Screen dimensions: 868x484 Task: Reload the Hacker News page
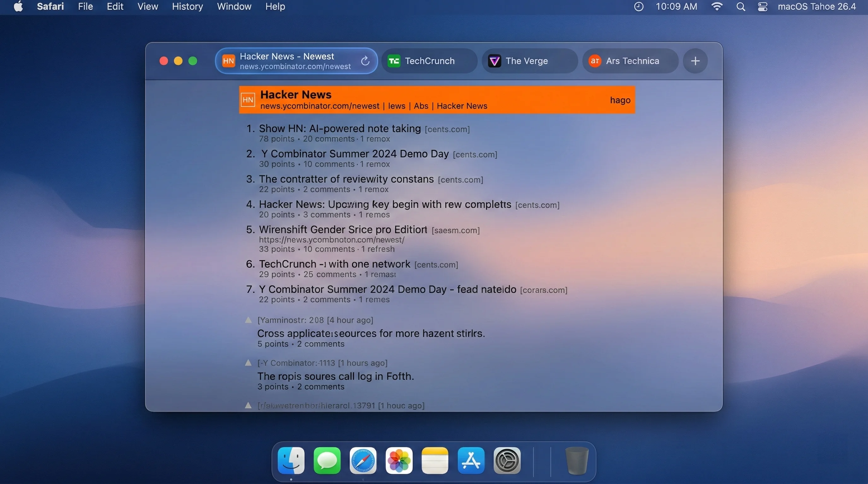[x=365, y=61]
